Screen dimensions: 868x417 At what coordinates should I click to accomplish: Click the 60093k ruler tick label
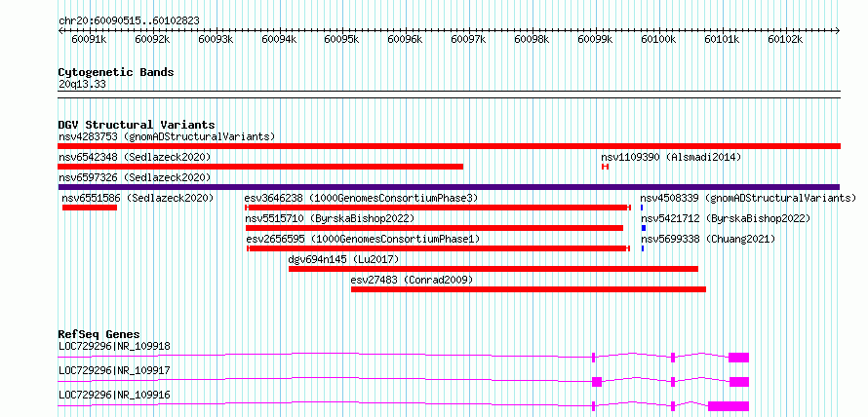click(216, 39)
